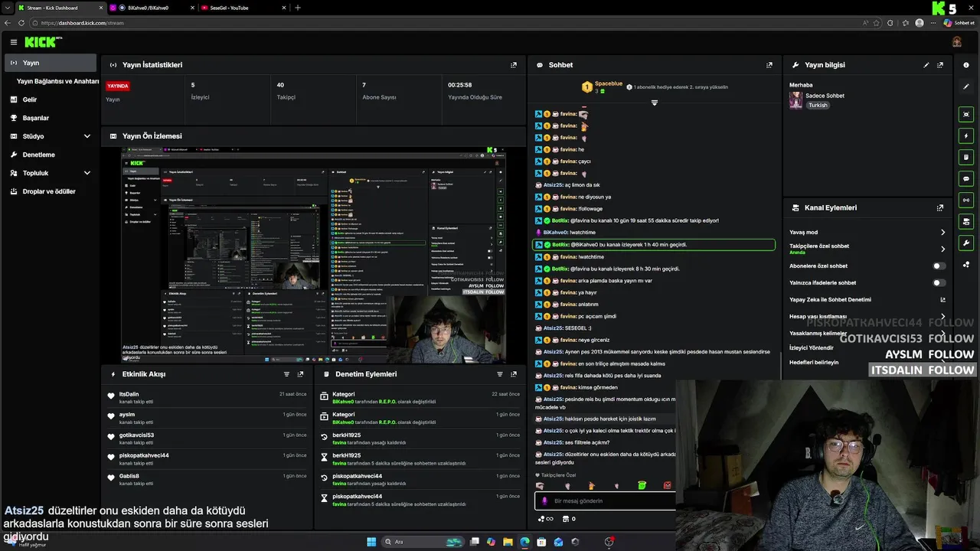Pop out the Yayın İstatistikleri panel
The height and width of the screenshot is (551, 980).
(514, 65)
